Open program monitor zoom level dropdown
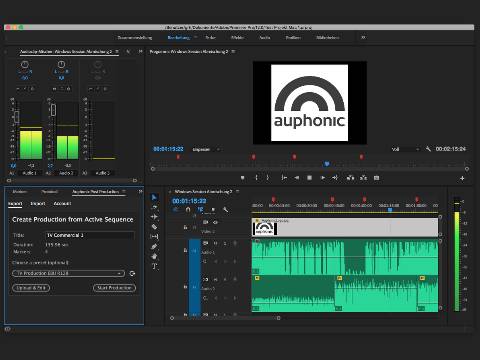This screenshot has height=360, width=480. [206, 149]
